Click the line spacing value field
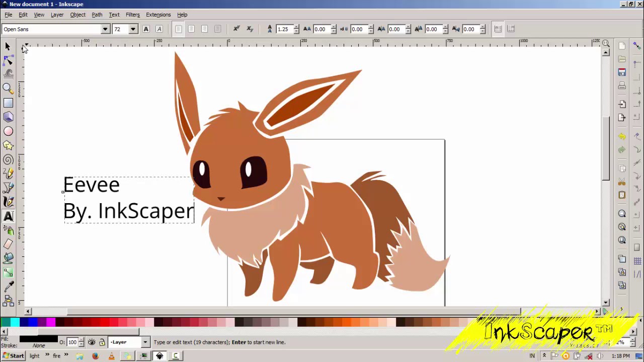Image resolution: width=644 pixels, height=362 pixels. coord(283,29)
